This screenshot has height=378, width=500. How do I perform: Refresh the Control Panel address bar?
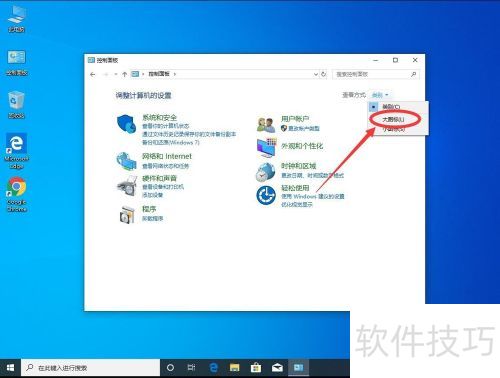point(323,74)
